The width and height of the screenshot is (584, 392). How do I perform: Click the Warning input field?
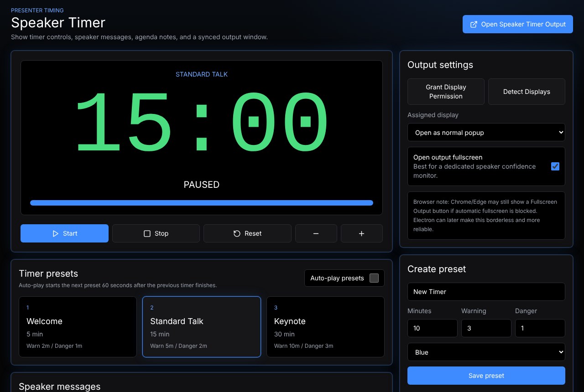(x=486, y=328)
